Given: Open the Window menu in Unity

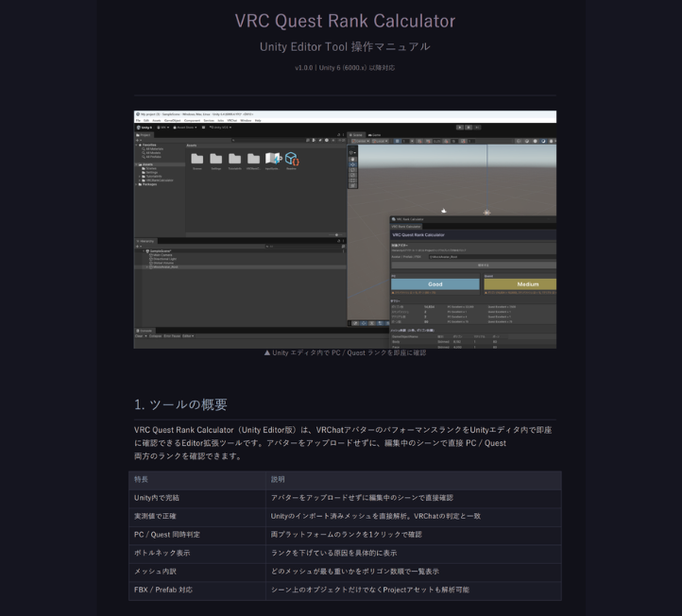Looking at the screenshot, I should [246, 120].
